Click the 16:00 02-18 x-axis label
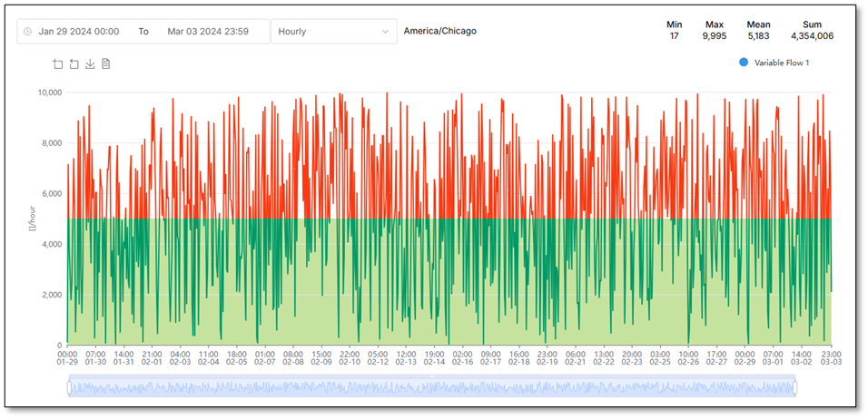The image size is (868, 419). point(518,357)
